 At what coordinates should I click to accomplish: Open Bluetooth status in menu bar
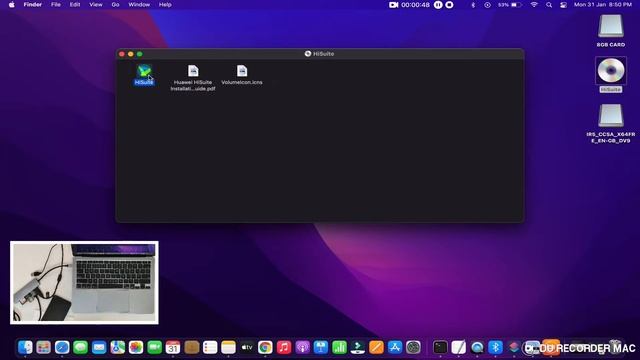tap(473, 5)
